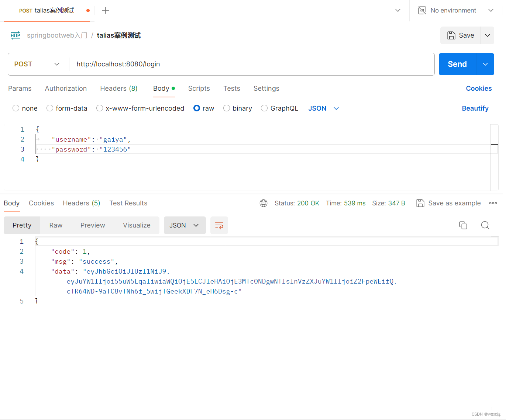The image size is (506, 420).
Task: Select x-www-form-urlencoded body type
Action: pos(100,108)
